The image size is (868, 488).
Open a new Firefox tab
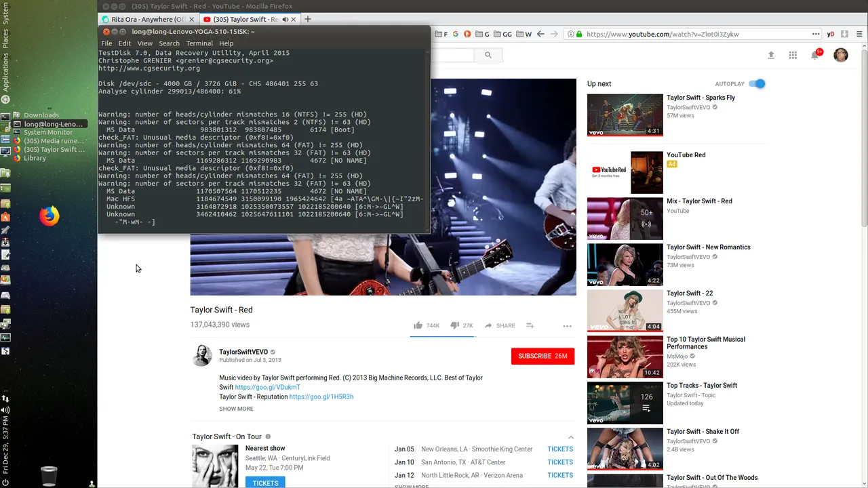click(x=307, y=19)
